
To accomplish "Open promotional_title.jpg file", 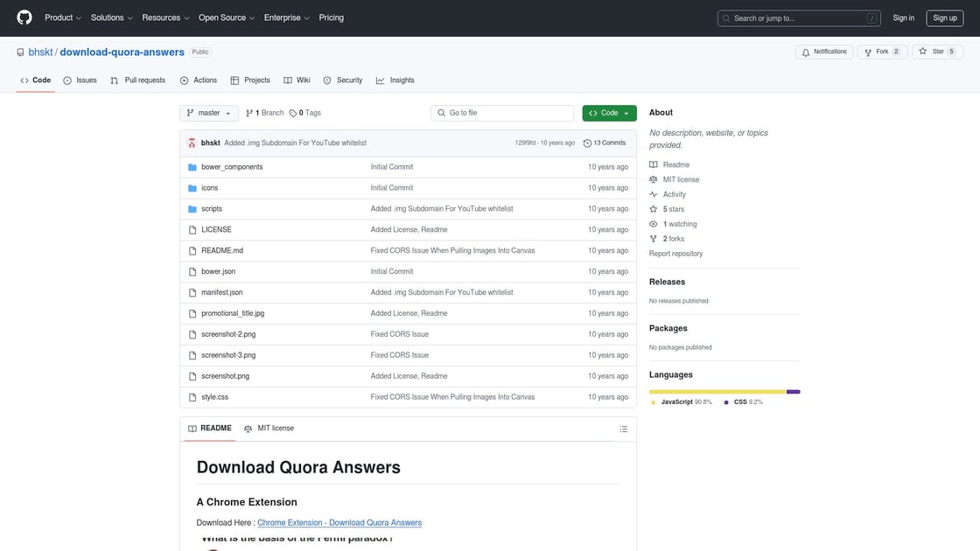I will point(233,314).
